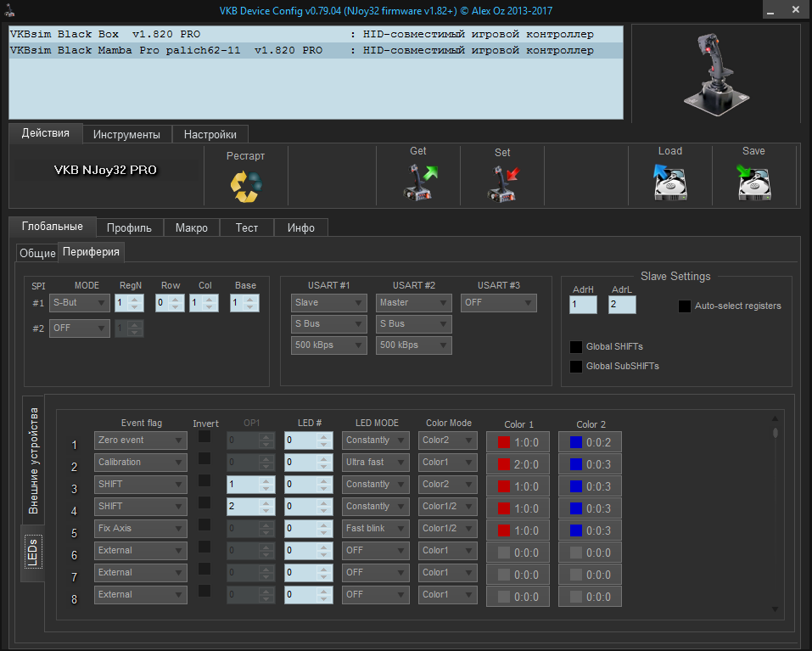Toggle Invert checkbox for LED row 1
This screenshot has height=651, width=812.
coord(204,436)
